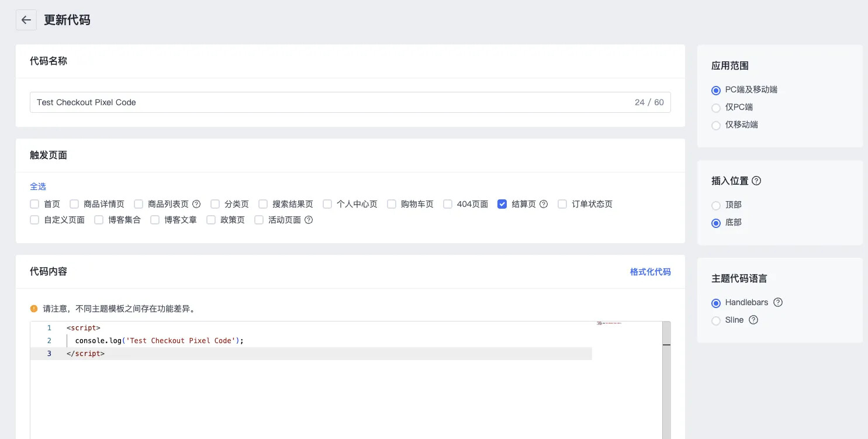Select the 仅PC端 radio option
This screenshot has width=868, height=439.
pos(716,108)
